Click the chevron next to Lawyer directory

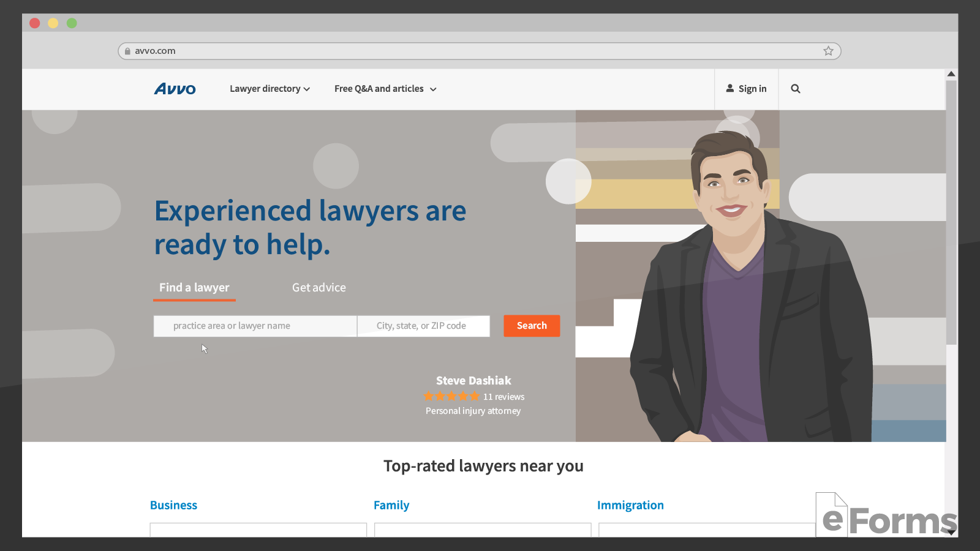coord(307,89)
